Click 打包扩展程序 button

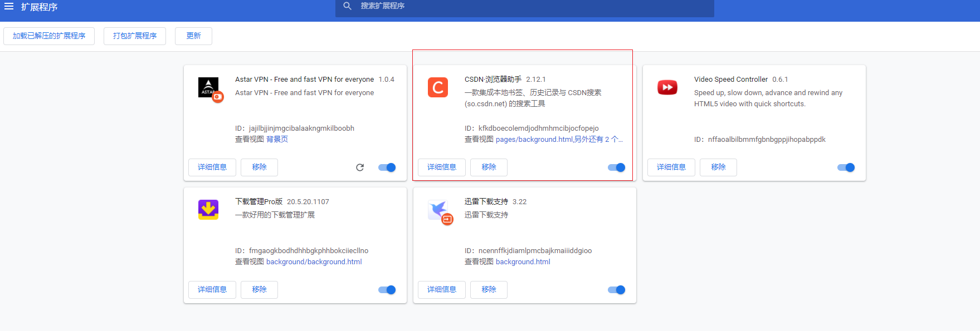tap(135, 36)
